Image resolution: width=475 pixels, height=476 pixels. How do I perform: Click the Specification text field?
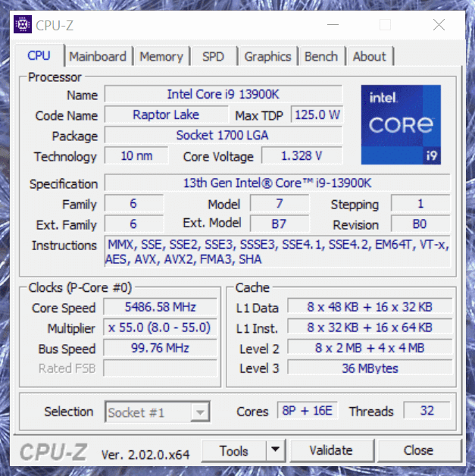(277, 183)
